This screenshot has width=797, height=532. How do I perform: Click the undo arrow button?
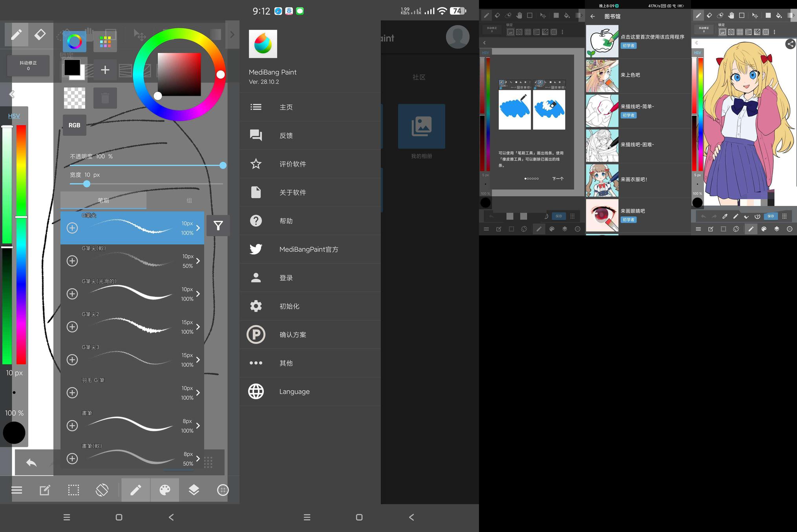click(31, 463)
